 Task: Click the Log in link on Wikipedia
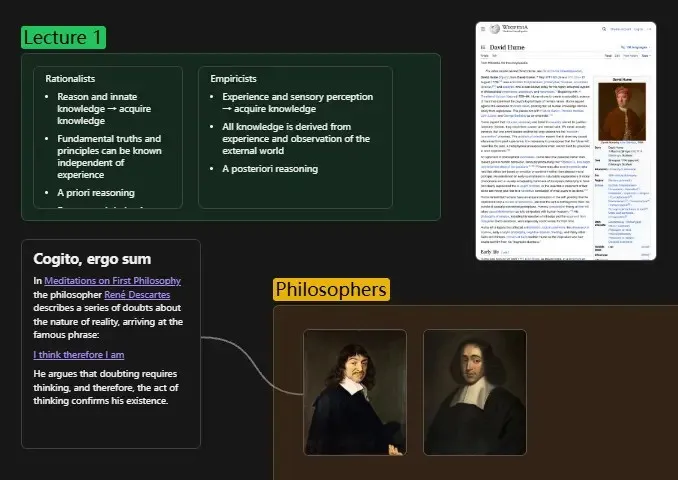[x=638, y=29]
